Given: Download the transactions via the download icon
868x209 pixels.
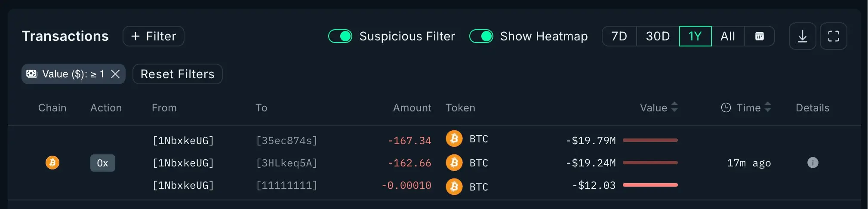Looking at the screenshot, I should (x=802, y=36).
